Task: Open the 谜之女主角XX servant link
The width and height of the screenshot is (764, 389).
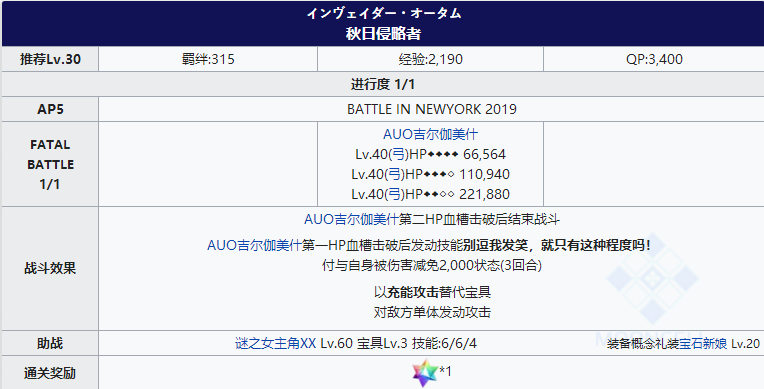Action: click(275, 343)
